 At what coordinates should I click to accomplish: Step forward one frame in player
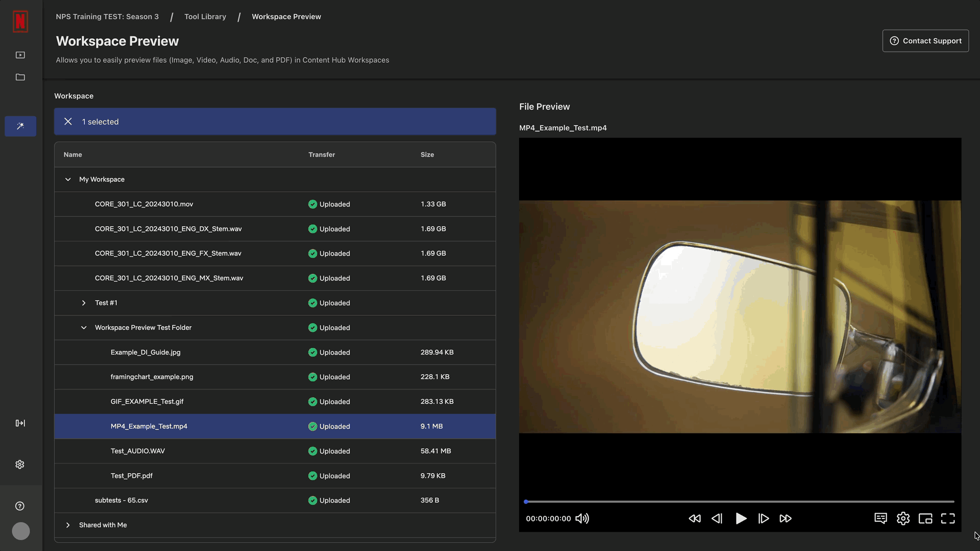pyautogui.click(x=764, y=518)
